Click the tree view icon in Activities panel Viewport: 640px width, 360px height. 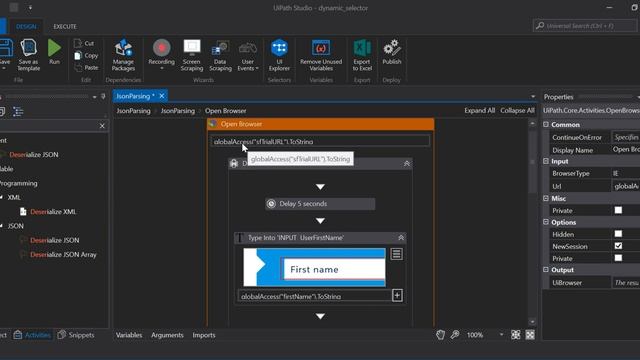tap(18, 112)
